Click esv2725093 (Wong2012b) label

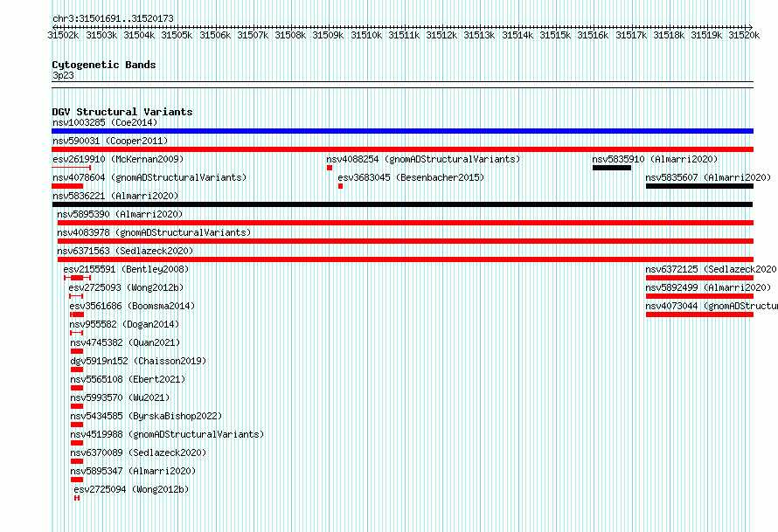coord(126,287)
